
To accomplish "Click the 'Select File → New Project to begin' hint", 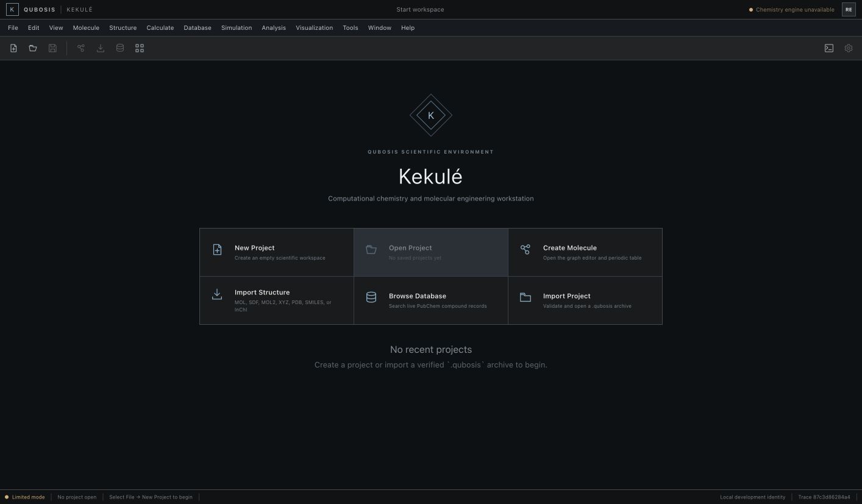I will [x=151, y=497].
